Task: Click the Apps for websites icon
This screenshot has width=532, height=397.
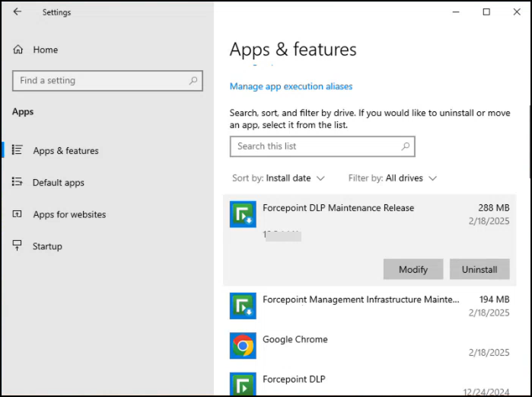Action: [18, 215]
